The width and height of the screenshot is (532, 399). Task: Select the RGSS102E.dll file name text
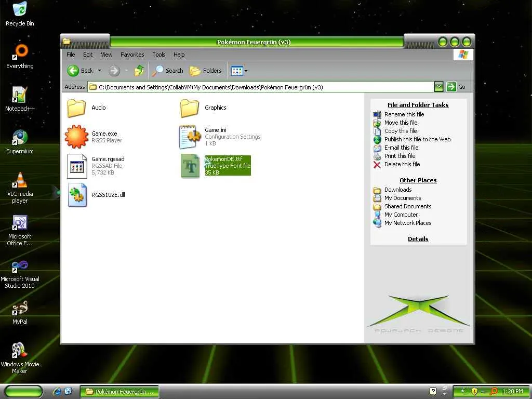click(108, 195)
